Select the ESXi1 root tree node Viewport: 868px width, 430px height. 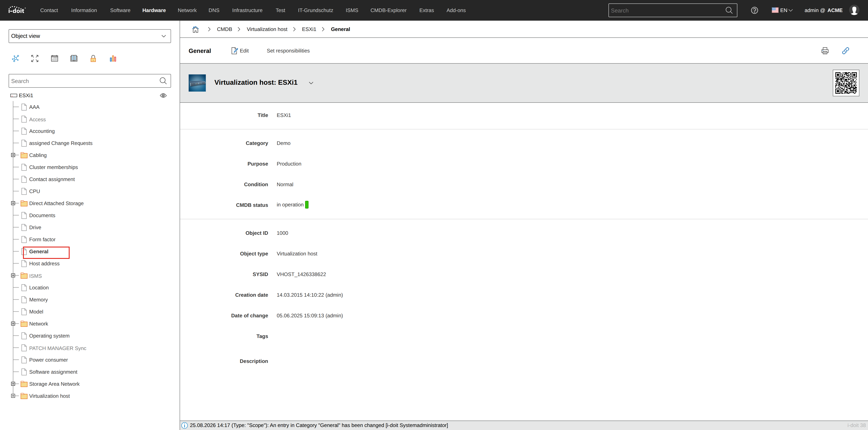pos(26,95)
